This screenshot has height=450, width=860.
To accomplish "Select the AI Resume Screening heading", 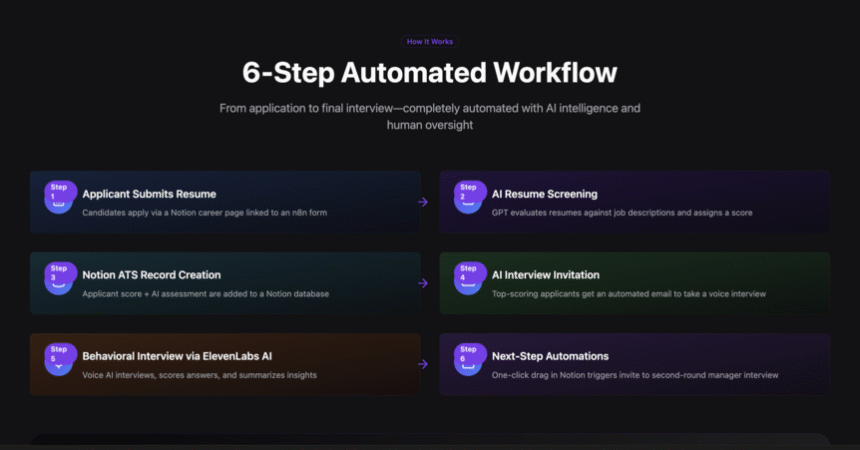I will click(x=545, y=194).
